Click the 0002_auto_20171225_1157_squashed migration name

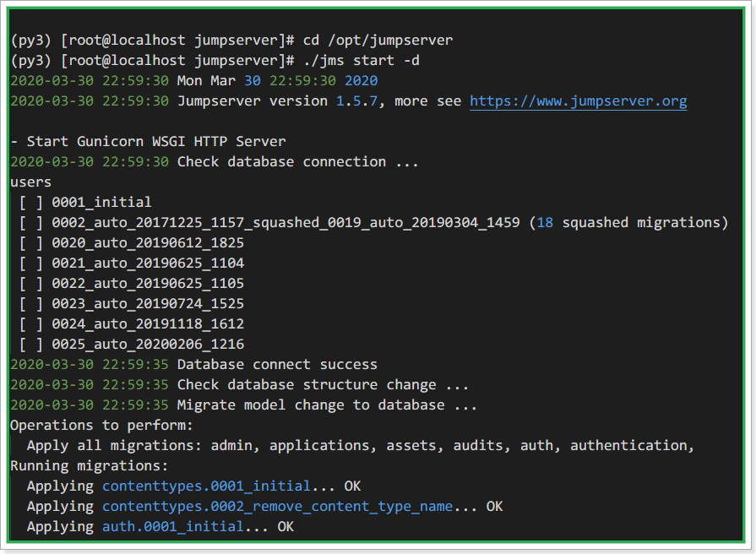(x=286, y=222)
